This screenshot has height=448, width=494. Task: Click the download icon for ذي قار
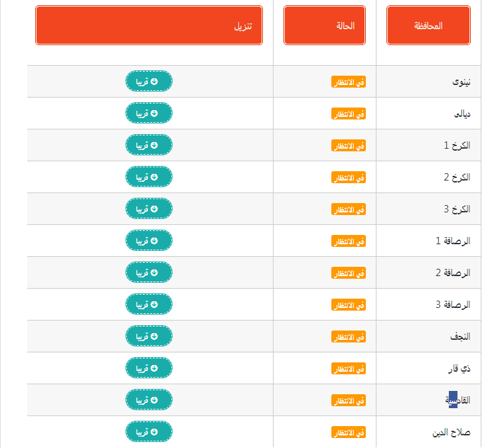(x=154, y=368)
